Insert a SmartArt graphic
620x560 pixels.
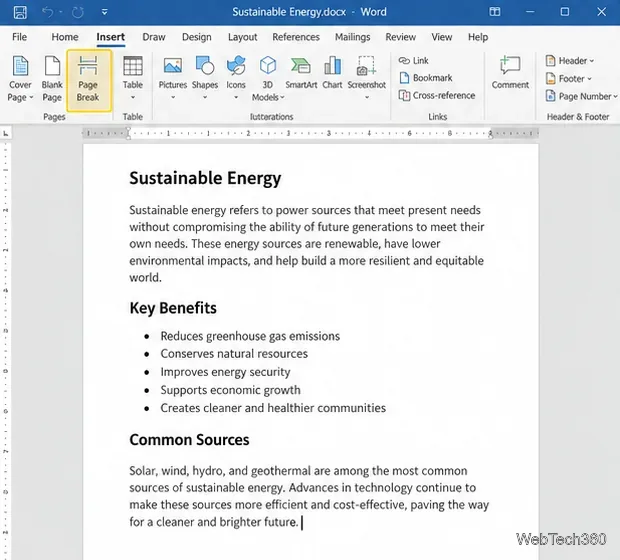(301, 73)
